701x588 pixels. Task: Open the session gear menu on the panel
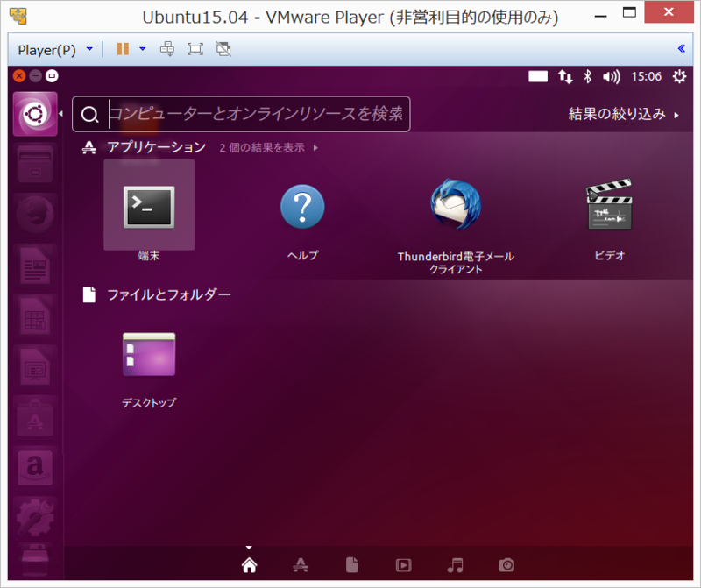click(x=677, y=77)
